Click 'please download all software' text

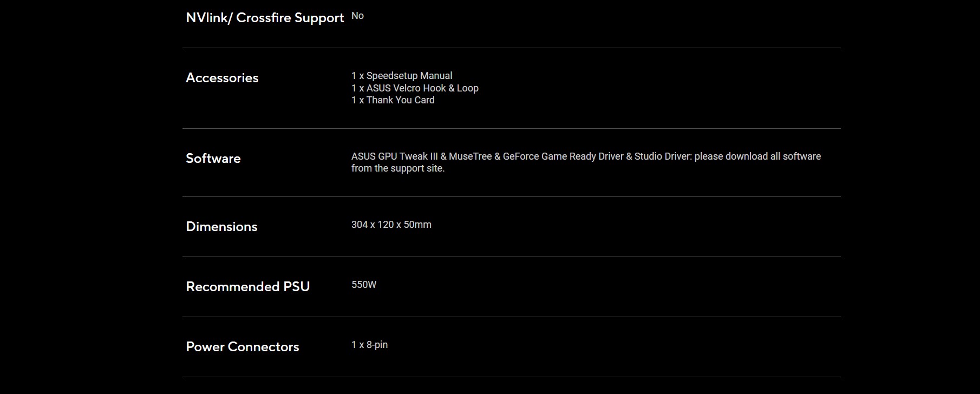tap(757, 156)
